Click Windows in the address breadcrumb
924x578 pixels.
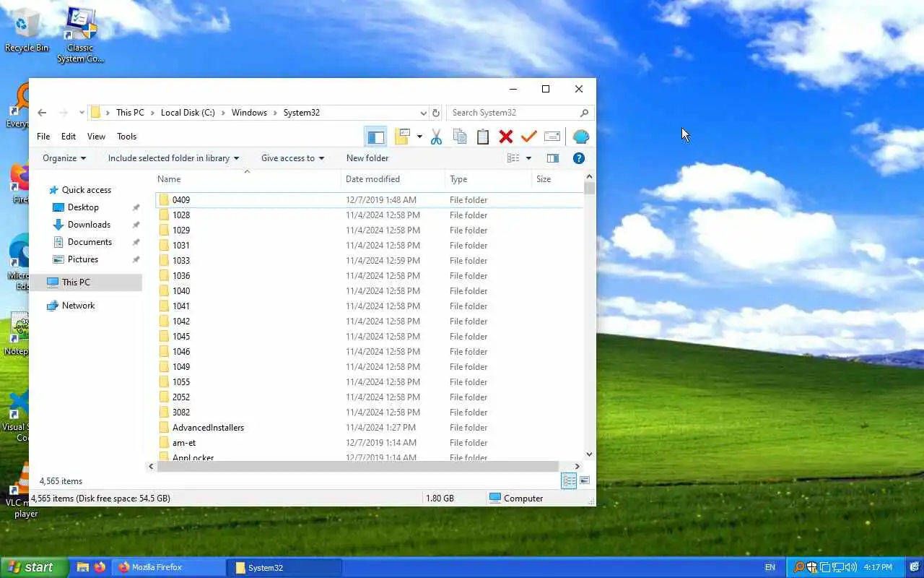pyautogui.click(x=249, y=113)
